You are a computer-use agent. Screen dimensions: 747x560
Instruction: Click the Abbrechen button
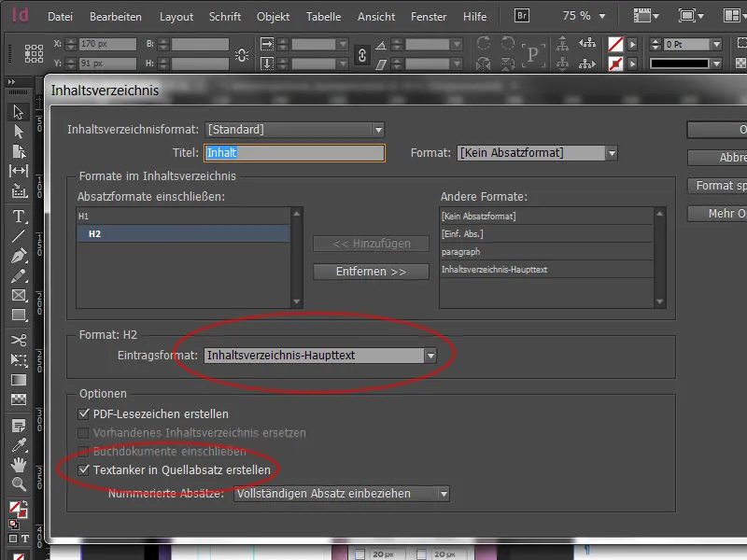tap(717, 158)
